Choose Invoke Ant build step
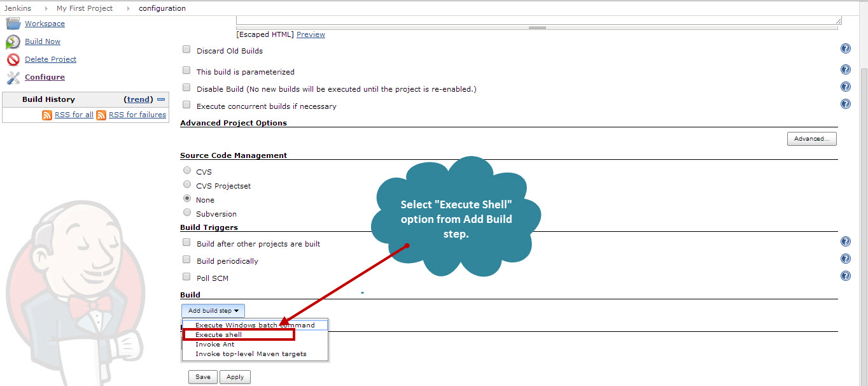868x386 pixels. click(255, 344)
